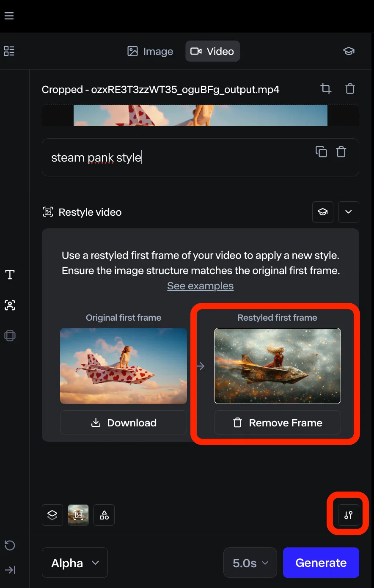374x588 pixels.
Task: Switch to the Video tab
Action: [x=212, y=51]
